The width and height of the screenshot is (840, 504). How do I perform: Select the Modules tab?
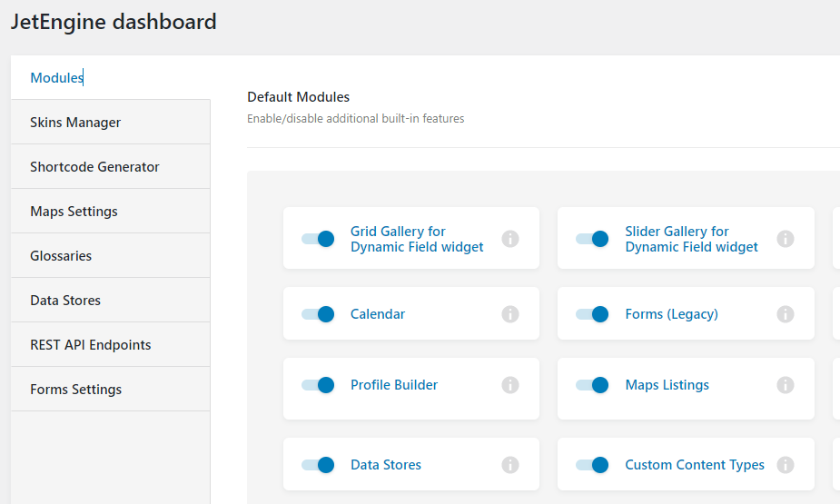(111, 78)
